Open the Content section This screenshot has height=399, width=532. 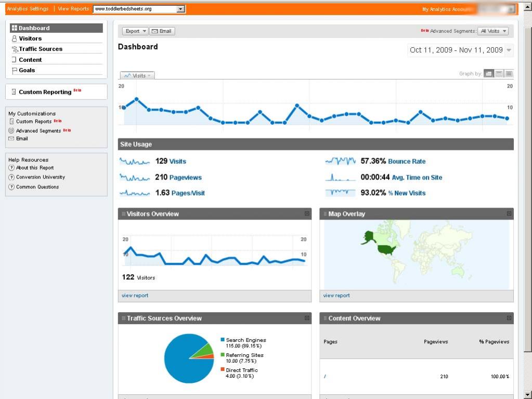(30, 60)
